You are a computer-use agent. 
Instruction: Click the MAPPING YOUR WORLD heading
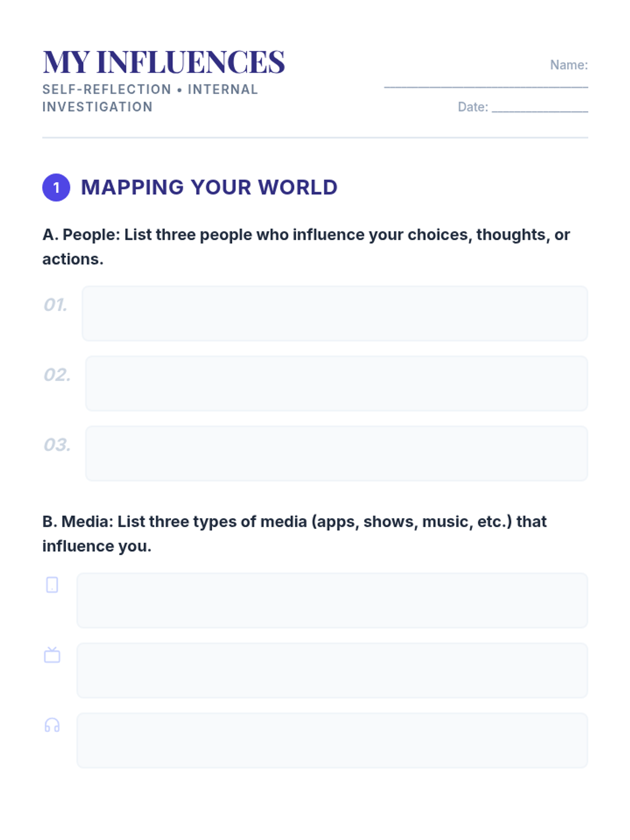pos(209,187)
